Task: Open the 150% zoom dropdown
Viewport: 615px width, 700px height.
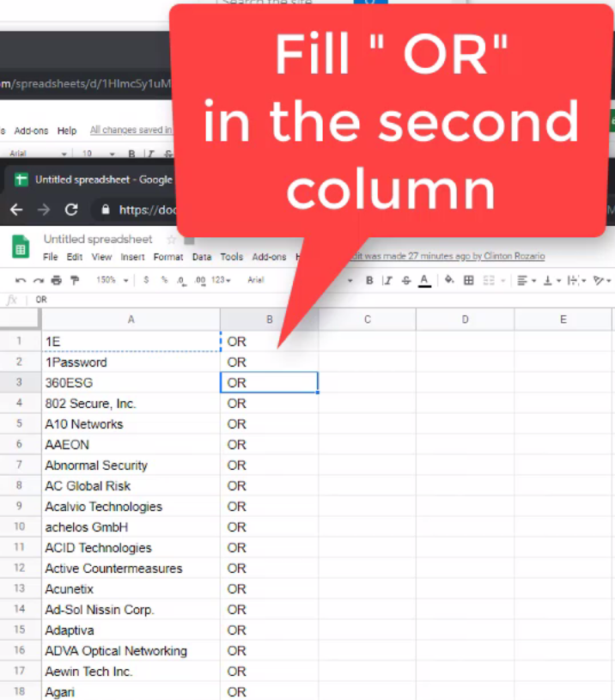Action: [x=112, y=280]
